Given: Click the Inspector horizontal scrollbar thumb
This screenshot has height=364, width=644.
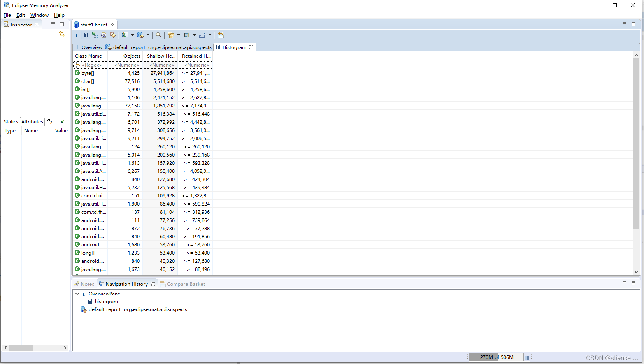Looking at the screenshot, I should point(21,348).
